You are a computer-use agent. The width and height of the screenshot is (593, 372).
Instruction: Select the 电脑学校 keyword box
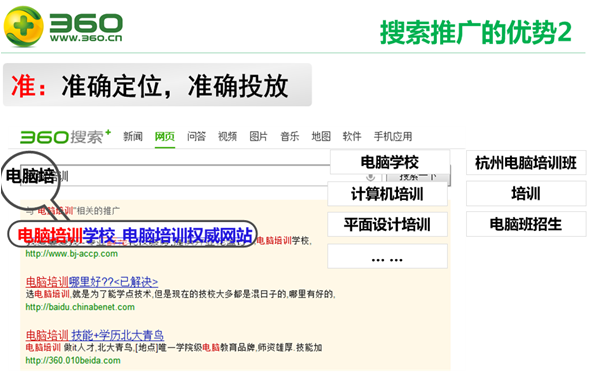tap(390, 162)
